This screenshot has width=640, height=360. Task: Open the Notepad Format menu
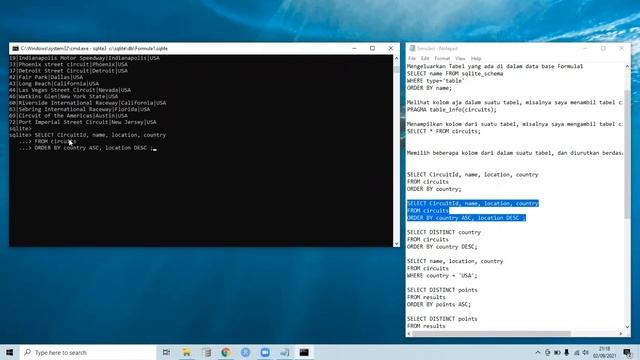[442, 58]
